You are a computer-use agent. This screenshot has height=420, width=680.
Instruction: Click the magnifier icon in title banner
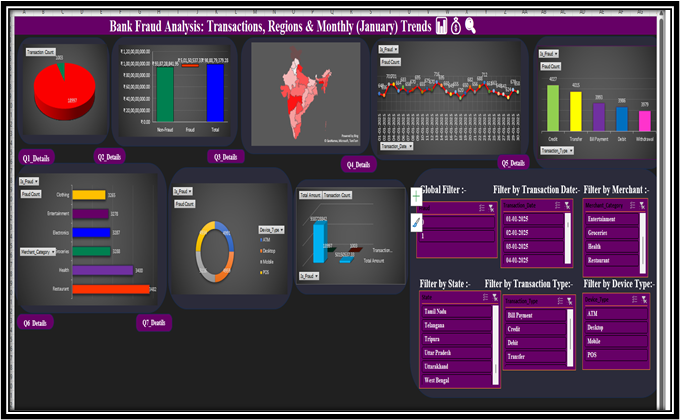pos(471,26)
